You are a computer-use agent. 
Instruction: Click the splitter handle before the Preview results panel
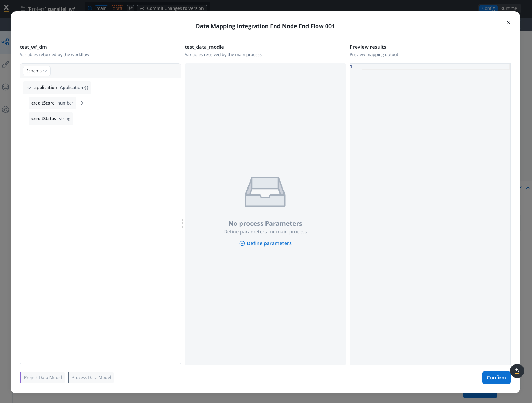pyautogui.click(x=348, y=223)
